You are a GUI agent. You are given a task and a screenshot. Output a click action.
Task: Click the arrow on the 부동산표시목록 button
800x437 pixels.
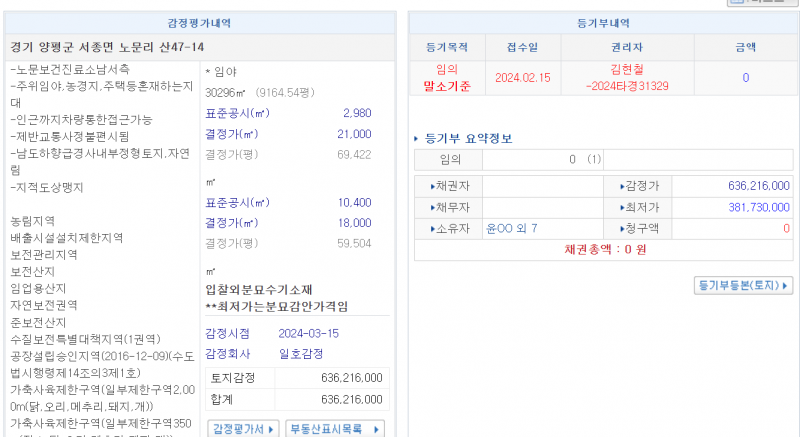(376, 429)
